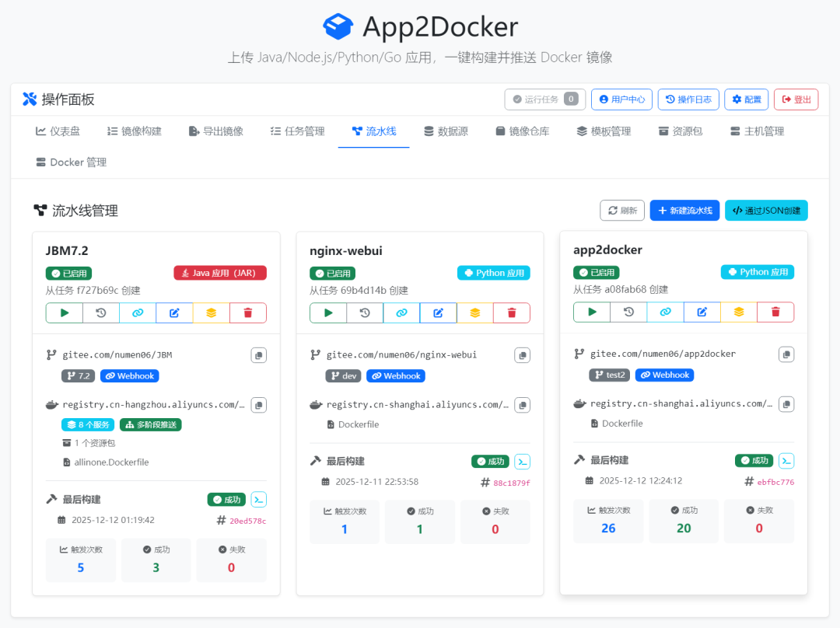Click the webhook link icon for app2docker
Image resolution: width=840 pixels, height=628 pixels.
[665, 312]
